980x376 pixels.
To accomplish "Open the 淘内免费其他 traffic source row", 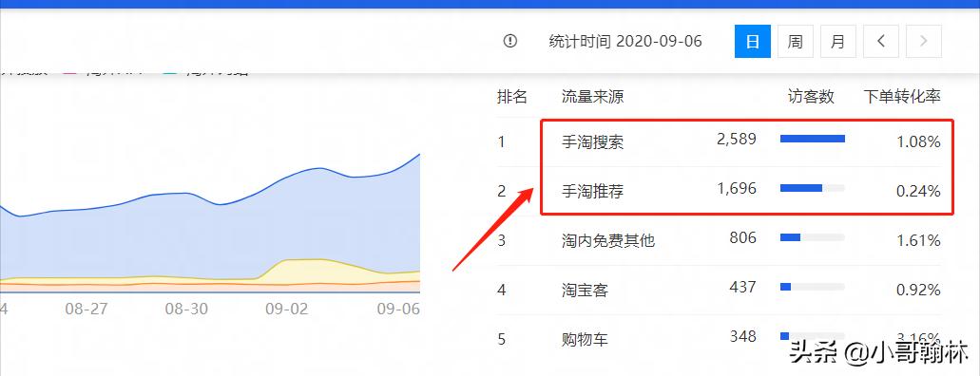I will coord(720,240).
